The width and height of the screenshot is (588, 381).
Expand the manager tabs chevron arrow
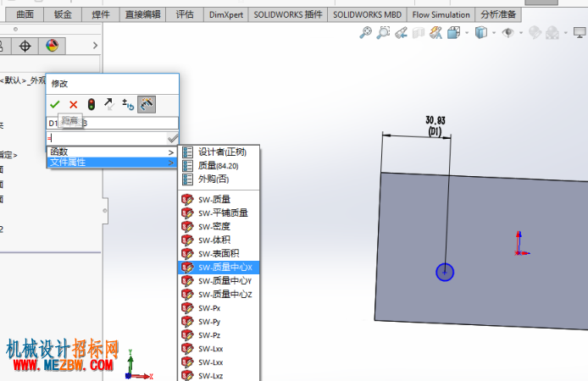[95, 46]
